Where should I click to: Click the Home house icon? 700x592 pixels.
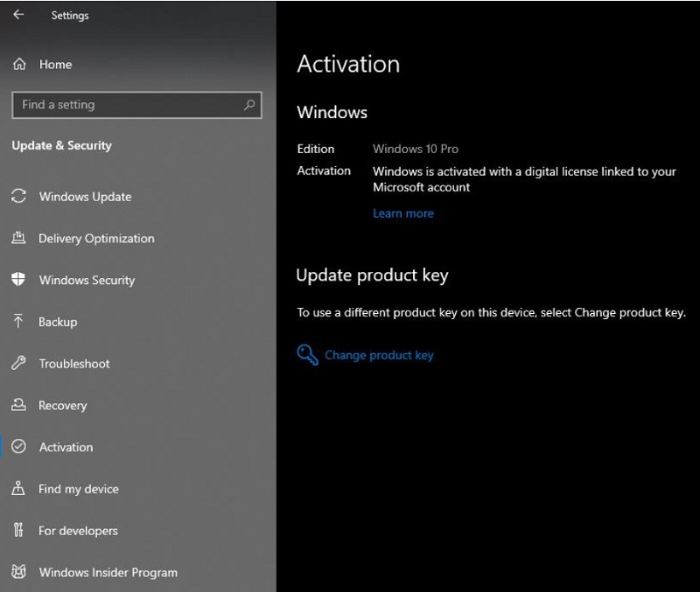pyautogui.click(x=19, y=64)
